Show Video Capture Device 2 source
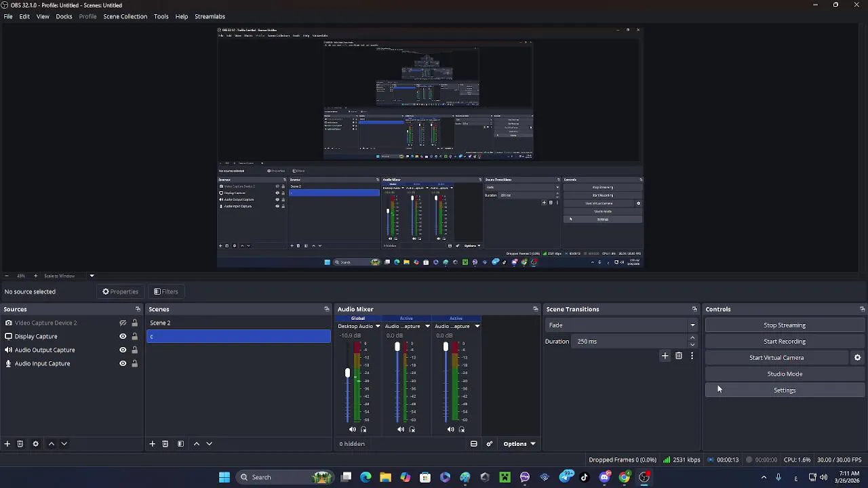 [123, 323]
